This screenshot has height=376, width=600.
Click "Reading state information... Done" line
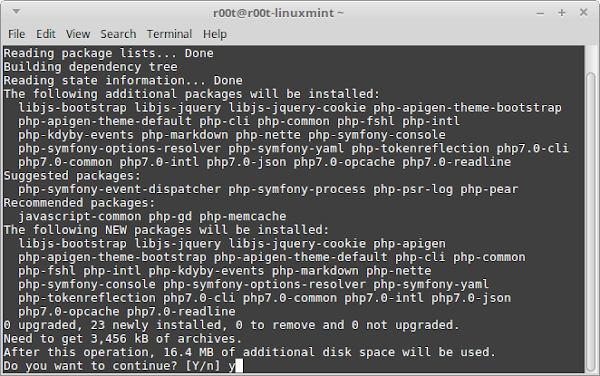tap(123, 80)
